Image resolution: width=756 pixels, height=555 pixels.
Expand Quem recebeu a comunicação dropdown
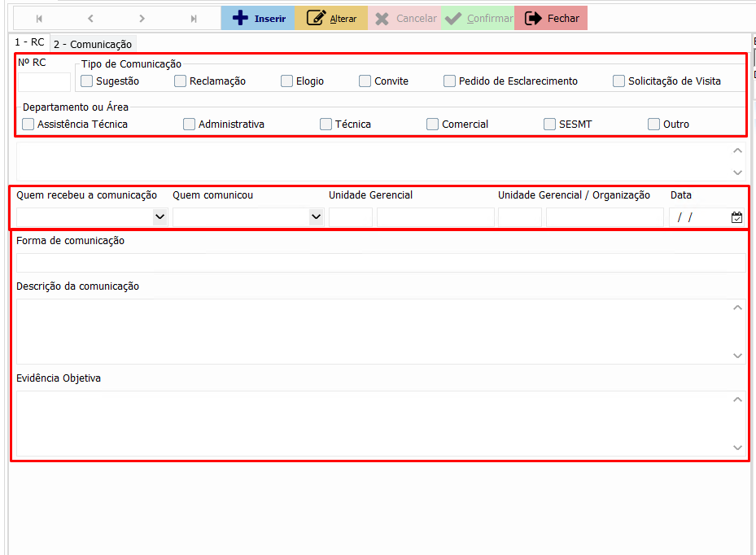click(x=160, y=217)
